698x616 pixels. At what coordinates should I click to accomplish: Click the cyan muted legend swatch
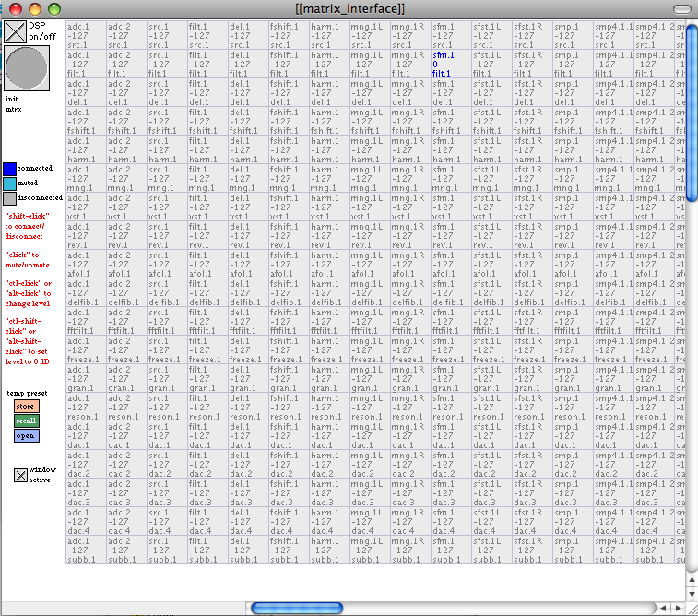pos(9,183)
